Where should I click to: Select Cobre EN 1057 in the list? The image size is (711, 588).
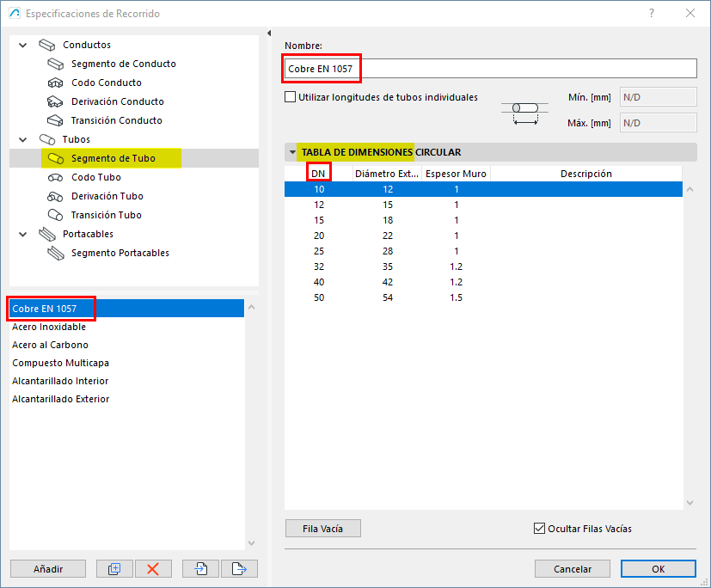pos(127,309)
